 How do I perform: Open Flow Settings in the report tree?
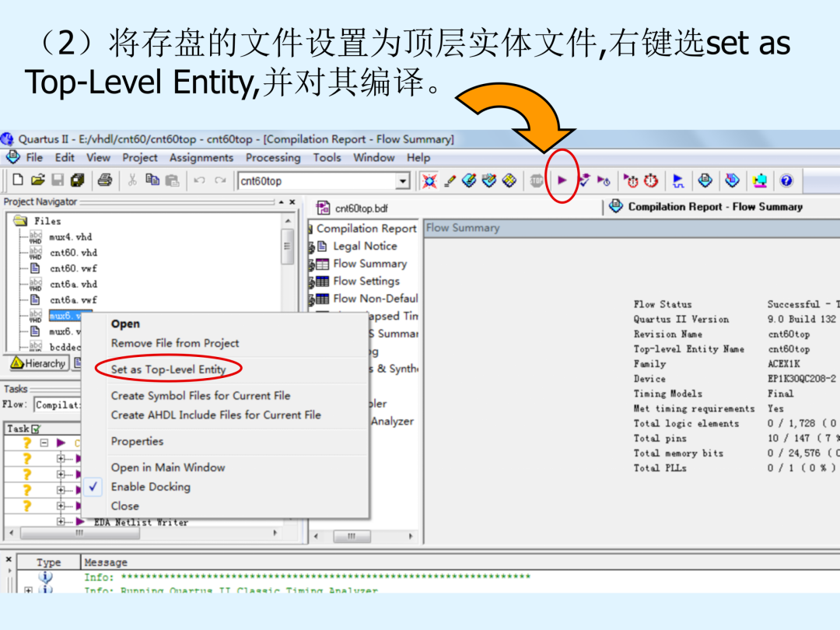pos(366,282)
